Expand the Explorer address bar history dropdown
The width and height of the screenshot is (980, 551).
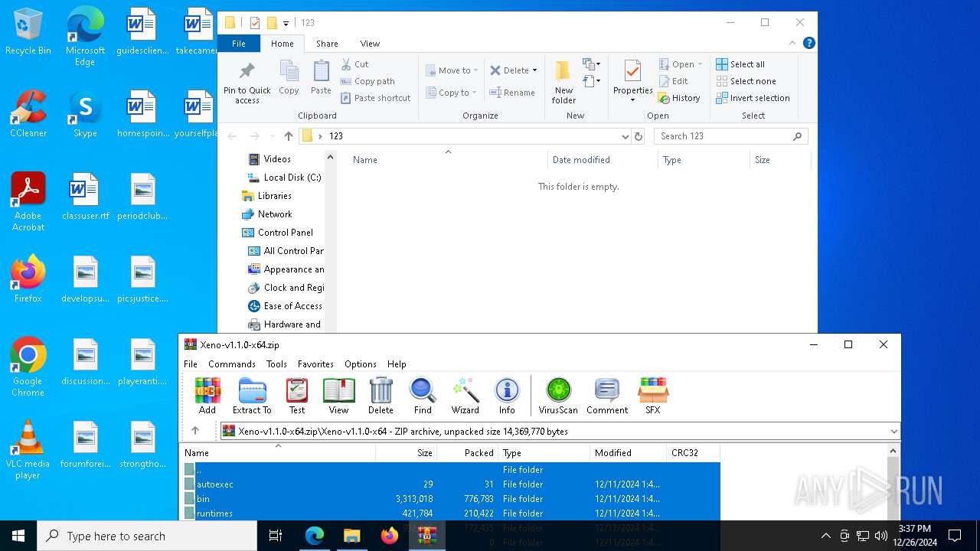coord(626,136)
